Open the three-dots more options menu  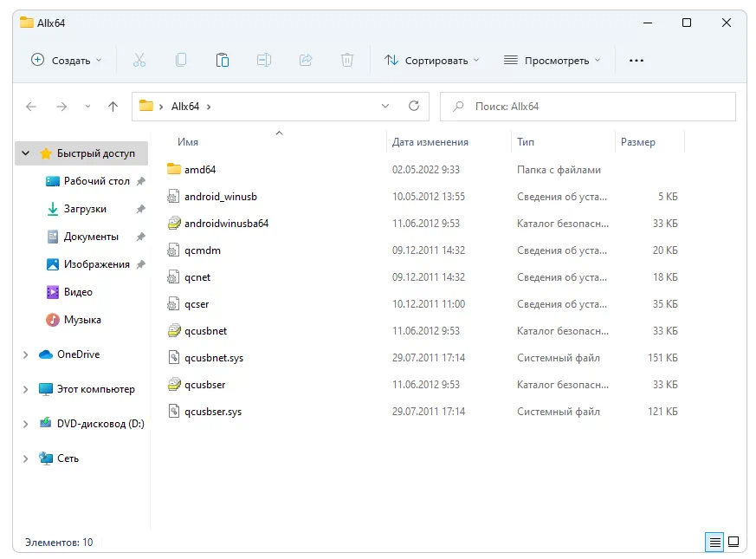636,61
